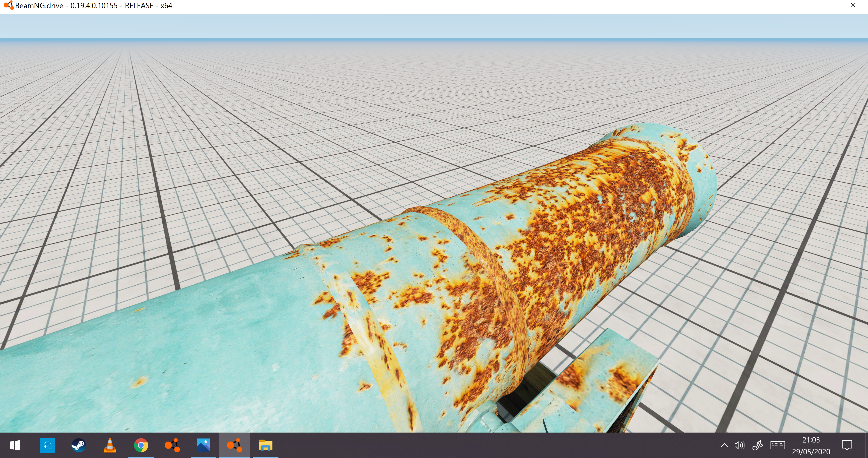Open the Windows Start menu

[15, 445]
